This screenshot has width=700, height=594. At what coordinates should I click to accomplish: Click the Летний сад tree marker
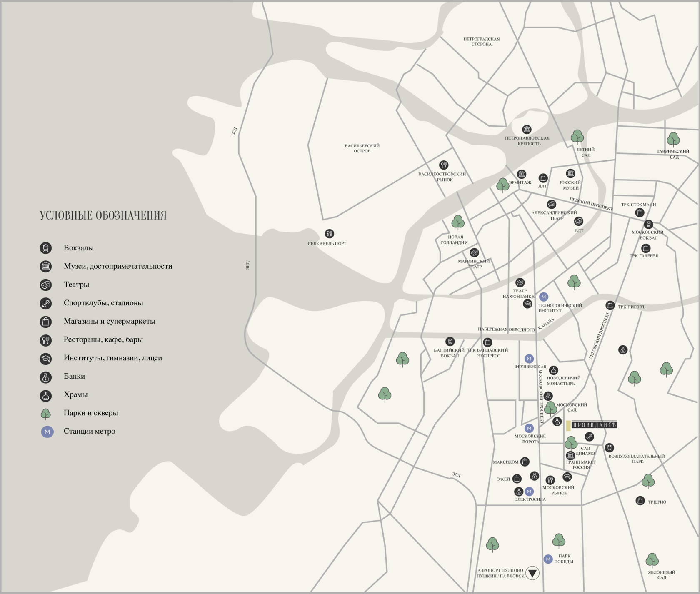577,137
